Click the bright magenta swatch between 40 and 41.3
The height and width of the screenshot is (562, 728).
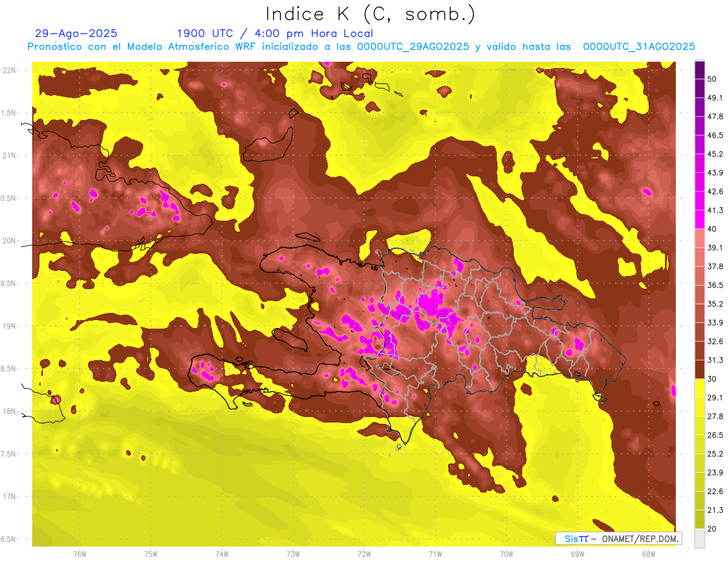coord(699,219)
